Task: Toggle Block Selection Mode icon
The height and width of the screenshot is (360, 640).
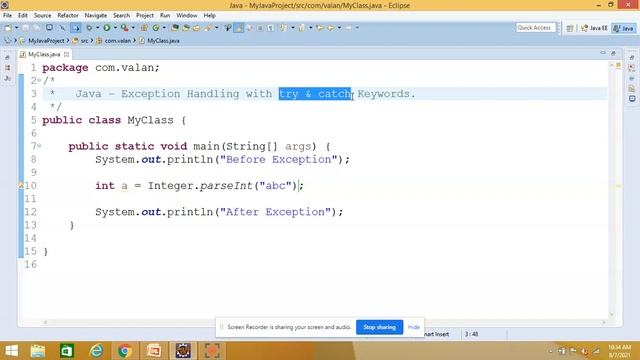Action: point(260,28)
